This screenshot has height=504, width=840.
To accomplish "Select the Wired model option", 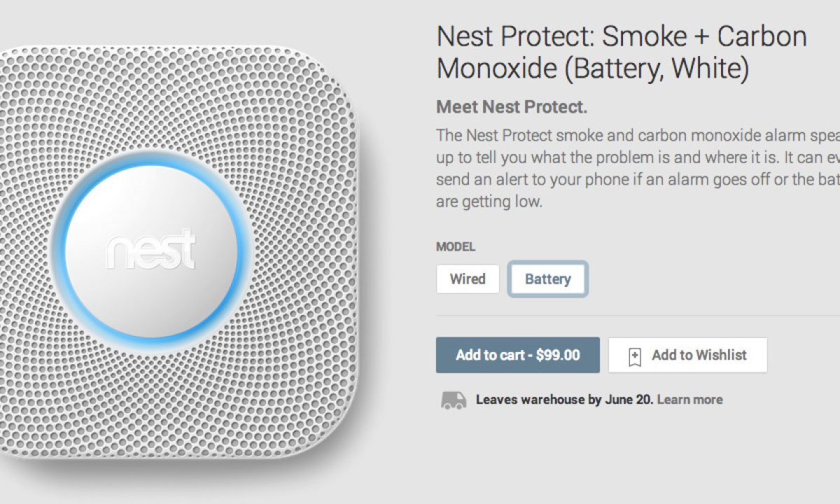I will [468, 279].
